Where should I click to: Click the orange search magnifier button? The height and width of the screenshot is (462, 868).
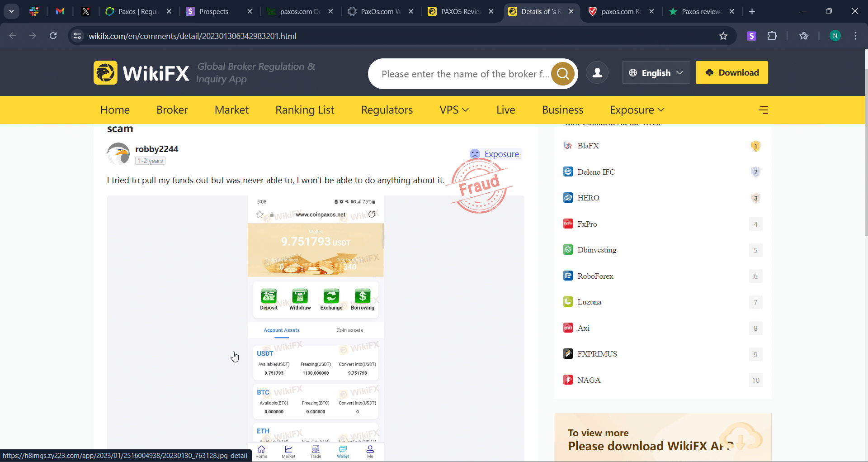pyautogui.click(x=563, y=73)
